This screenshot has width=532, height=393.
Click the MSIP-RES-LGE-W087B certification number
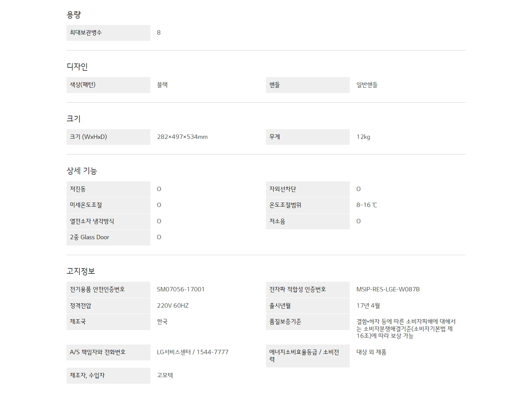tap(388, 289)
